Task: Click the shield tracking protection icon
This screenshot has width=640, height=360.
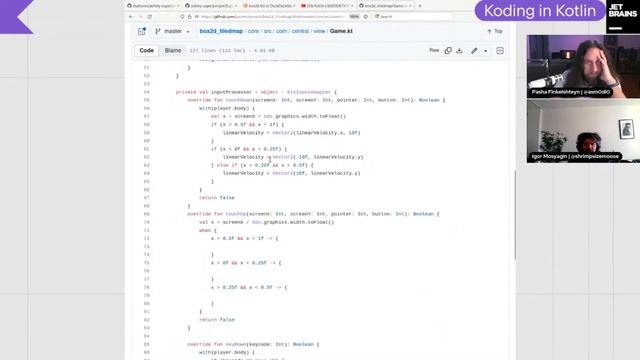Action: click(182, 17)
